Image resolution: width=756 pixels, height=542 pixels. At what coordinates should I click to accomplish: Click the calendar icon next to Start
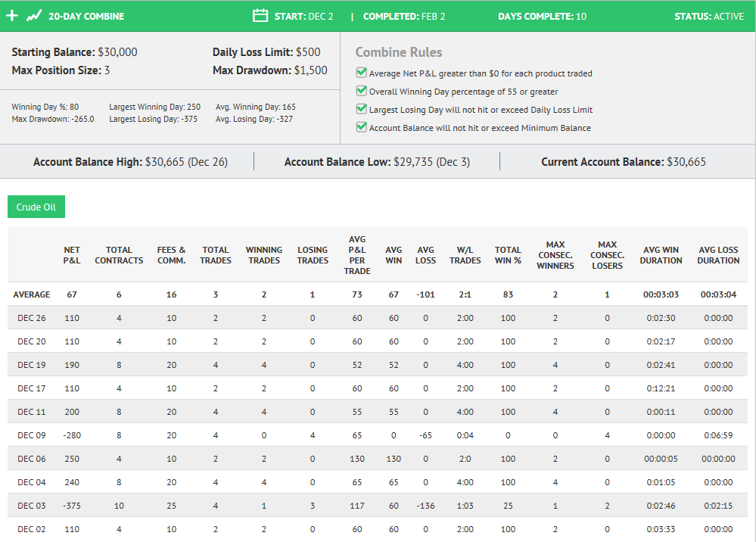260,15
